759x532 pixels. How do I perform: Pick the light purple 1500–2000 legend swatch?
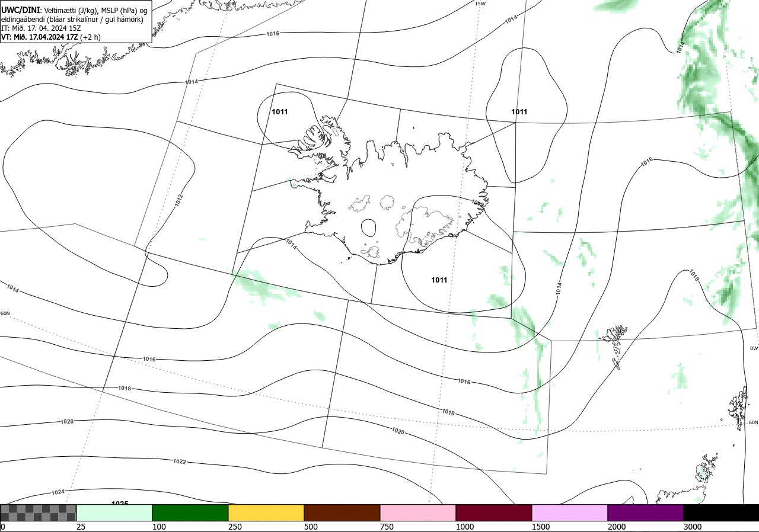[x=570, y=513]
